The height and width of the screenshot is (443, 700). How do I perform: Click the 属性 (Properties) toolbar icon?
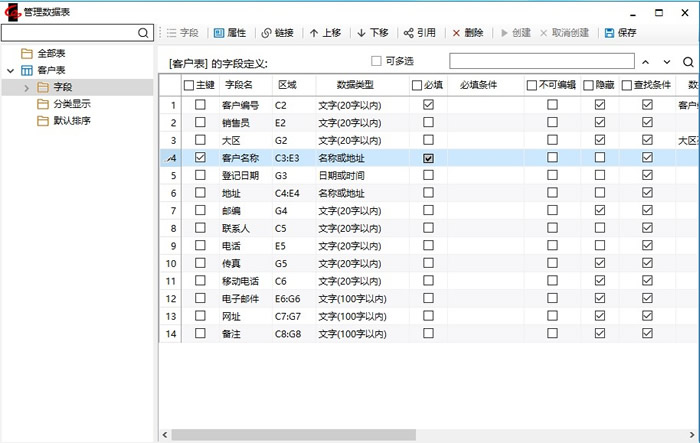pos(218,33)
